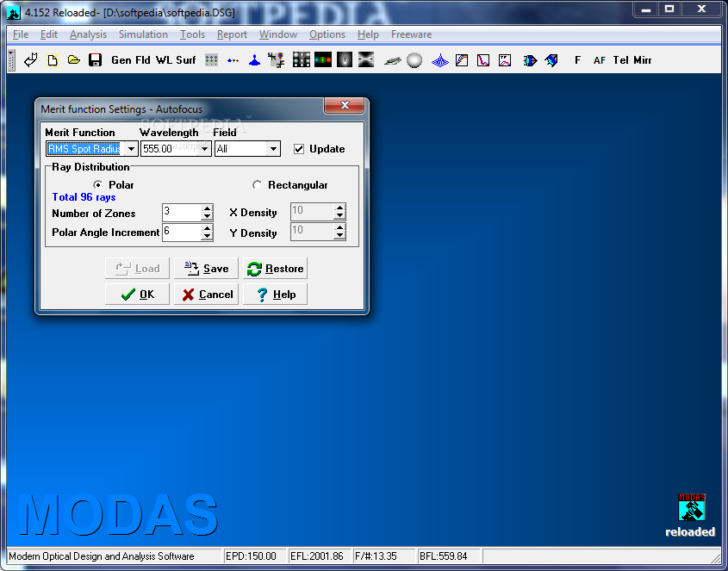Decrease Number of Zones value
The width and height of the screenshot is (728, 571).
click(x=207, y=216)
